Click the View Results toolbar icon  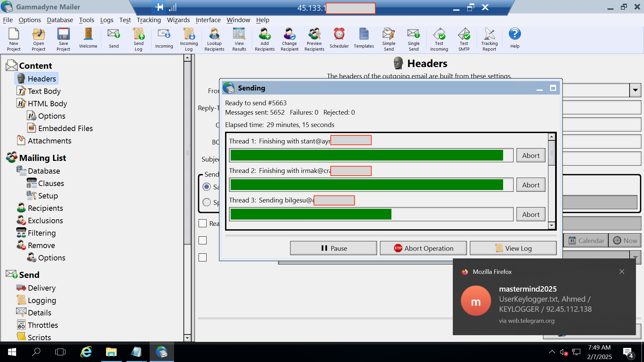pos(239,35)
